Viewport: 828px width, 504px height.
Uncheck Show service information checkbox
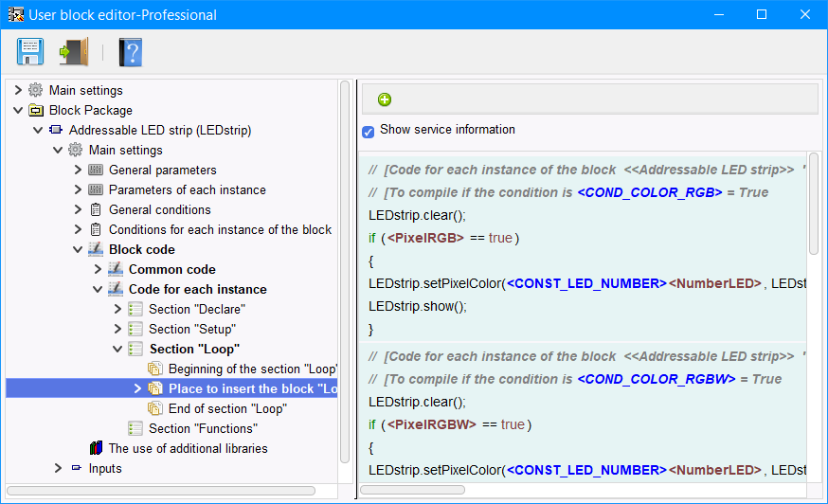tap(369, 132)
